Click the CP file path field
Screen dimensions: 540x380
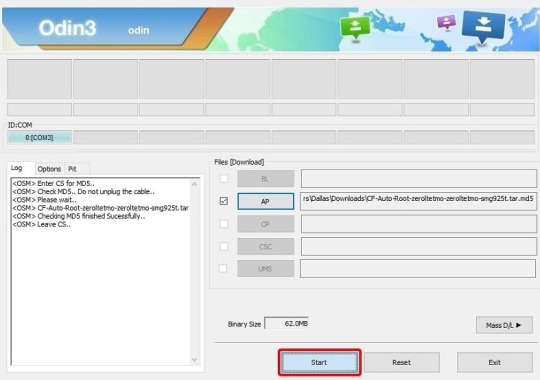(418, 224)
